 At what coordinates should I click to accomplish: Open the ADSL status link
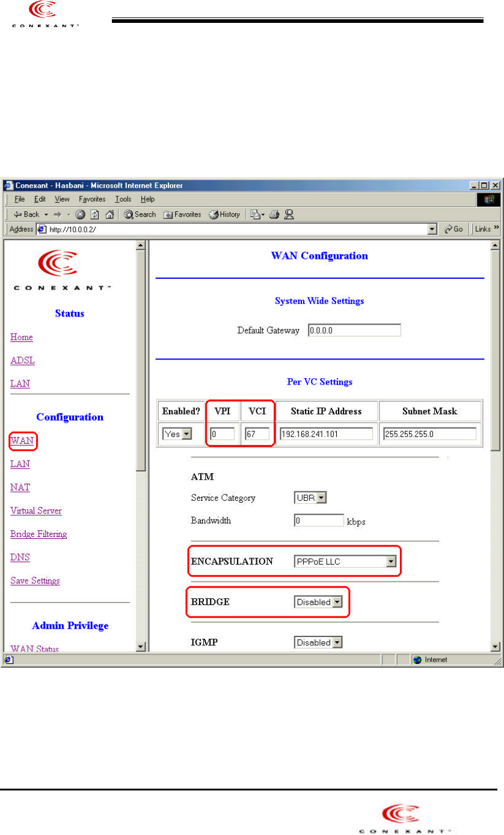coord(22,361)
